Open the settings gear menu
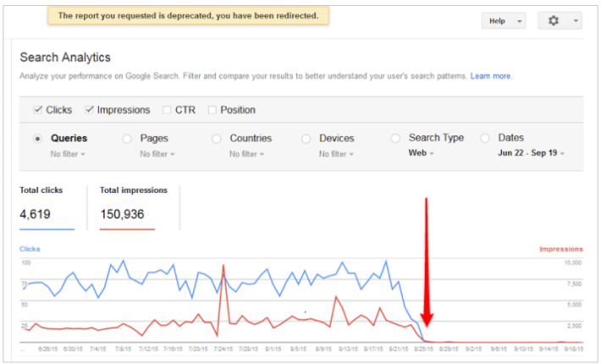The height and width of the screenshot is (364, 601). [560, 21]
